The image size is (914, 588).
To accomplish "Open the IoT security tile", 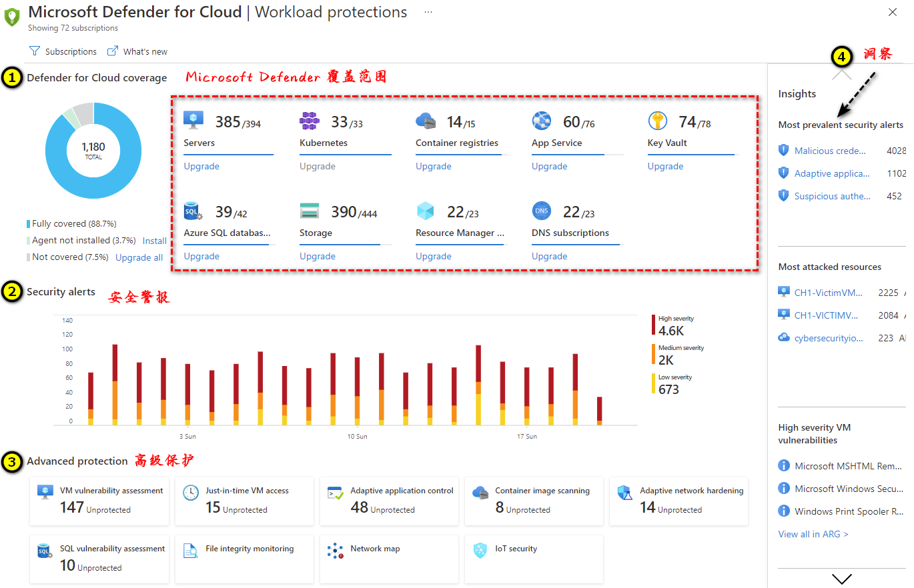I will coord(534,559).
